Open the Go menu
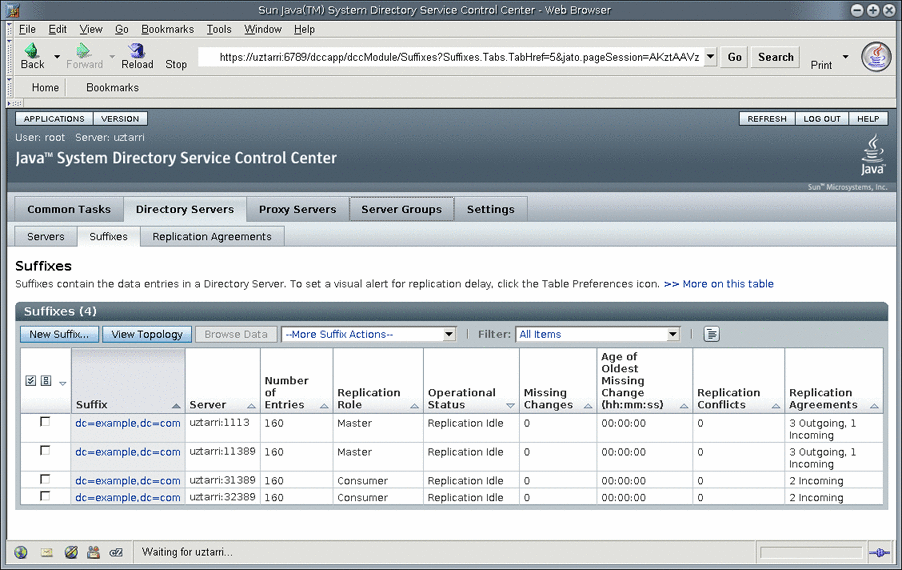The width and height of the screenshot is (902, 570). tap(121, 29)
